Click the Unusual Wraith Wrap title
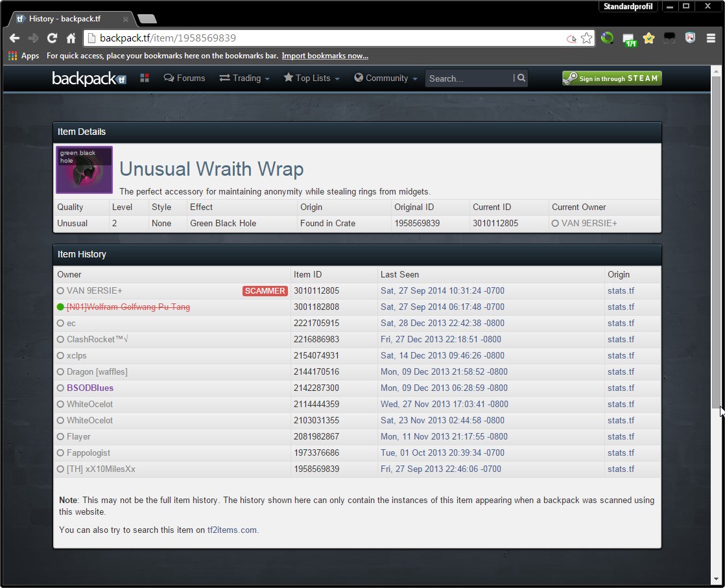Image resolution: width=725 pixels, height=588 pixels. pos(211,169)
